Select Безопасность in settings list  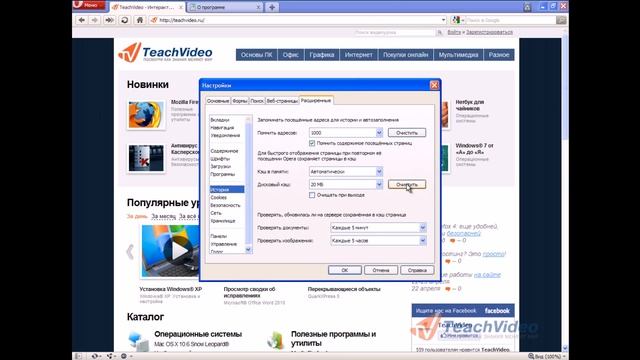225,205
